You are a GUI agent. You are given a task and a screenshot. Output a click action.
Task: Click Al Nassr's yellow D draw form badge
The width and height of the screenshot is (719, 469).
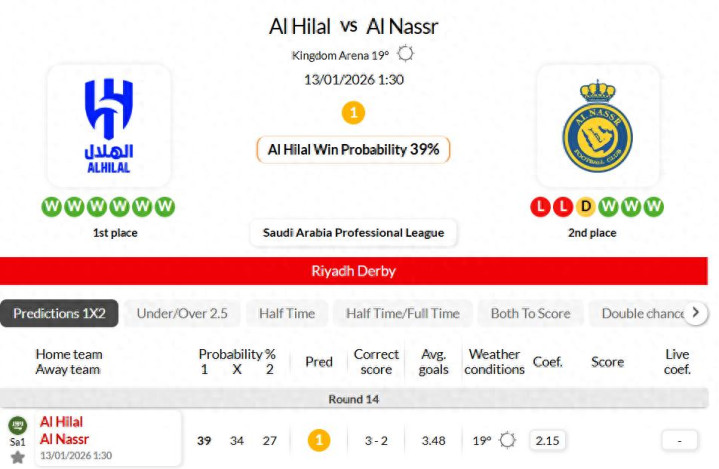586,207
